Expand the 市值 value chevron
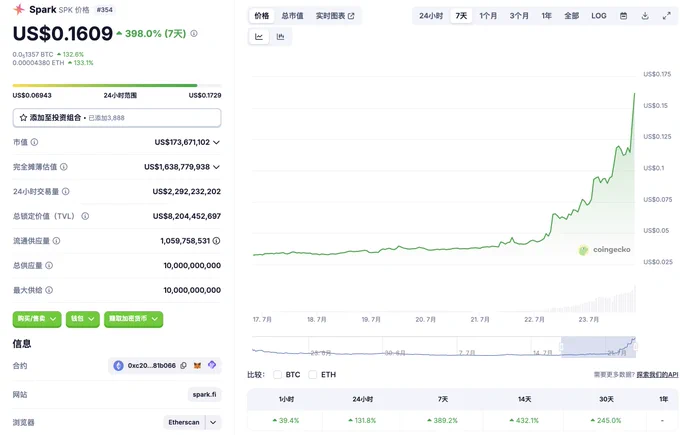This screenshot has height=435, width=680. [216, 142]
